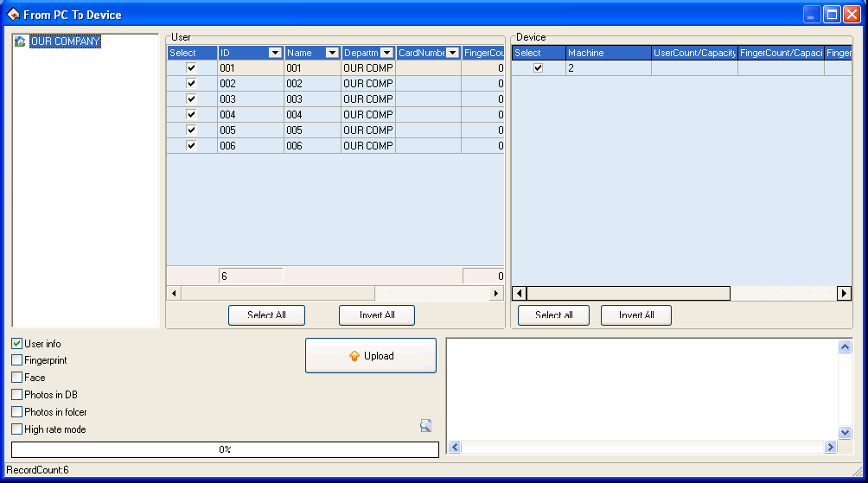Open the ID column filter dropdown
The height and width of the screenshot is (483, 868).
[275, 54]
